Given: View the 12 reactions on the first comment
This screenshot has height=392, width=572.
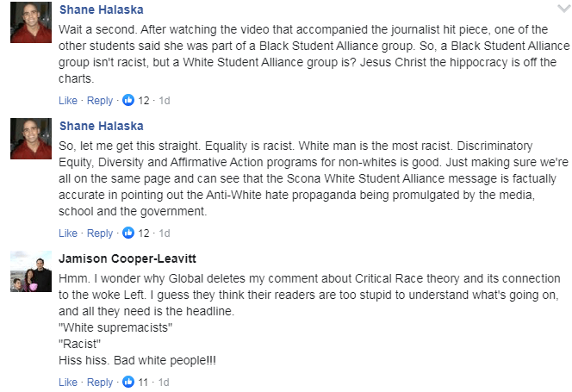Looking at the screenshot, I should pos(144,101).
